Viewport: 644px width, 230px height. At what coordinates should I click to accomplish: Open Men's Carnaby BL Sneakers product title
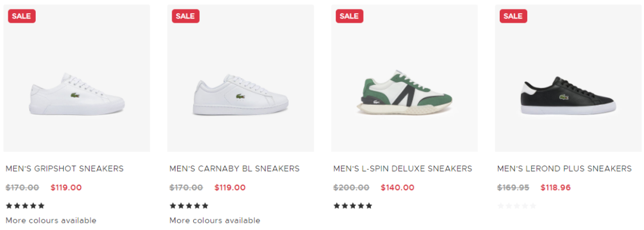click(234, 169)
